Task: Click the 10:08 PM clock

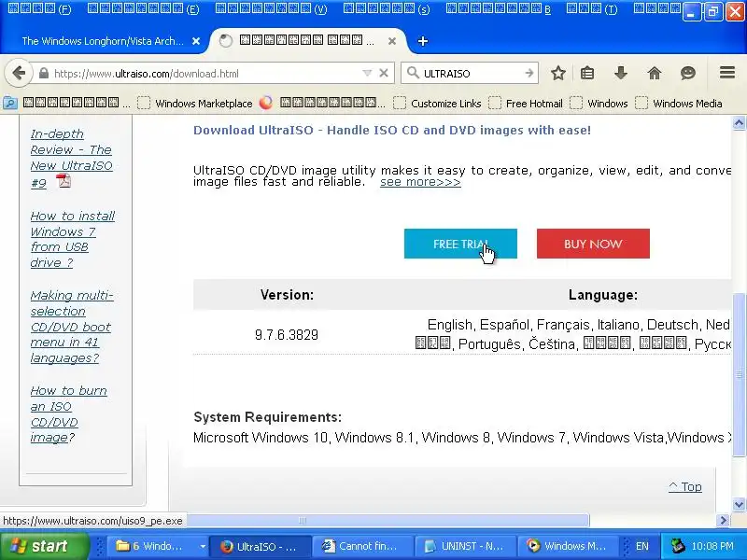Action: tap(712, 546)
